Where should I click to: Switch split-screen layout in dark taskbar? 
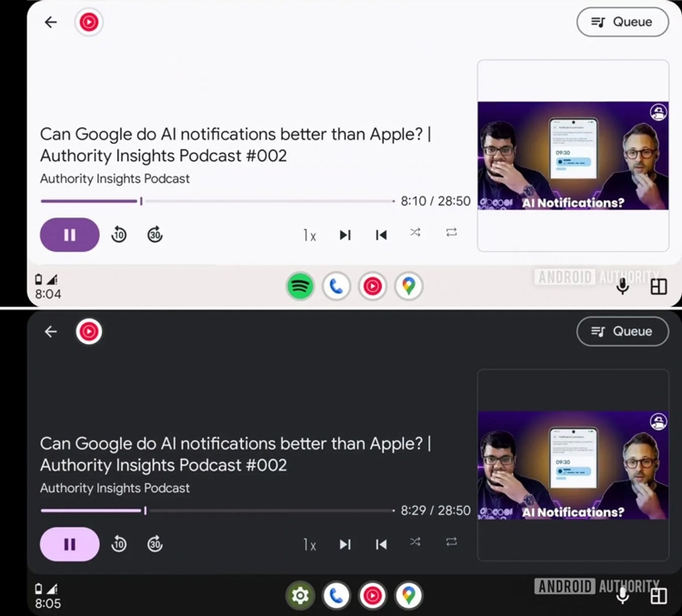pos(658,596)
